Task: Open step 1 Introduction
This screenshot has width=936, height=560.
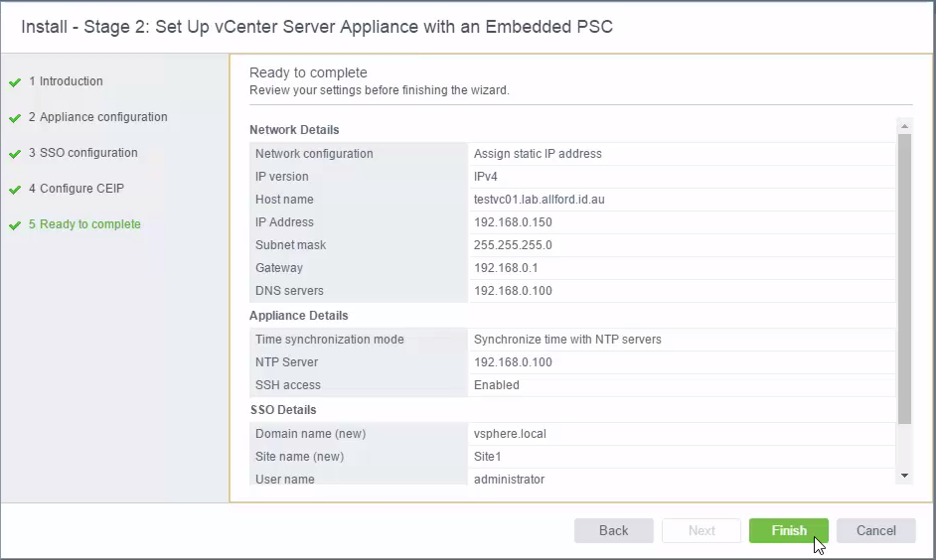Action: [x=66, y=81]
